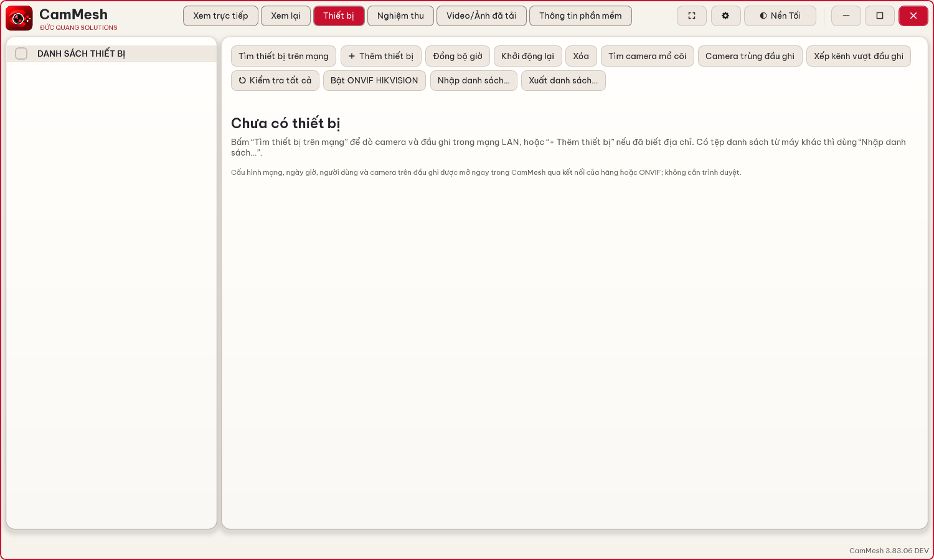Click Xếp kênh vượt đầu ghi button
The width and height of the screenshot is (934, 560).
(x=858, y=56)
